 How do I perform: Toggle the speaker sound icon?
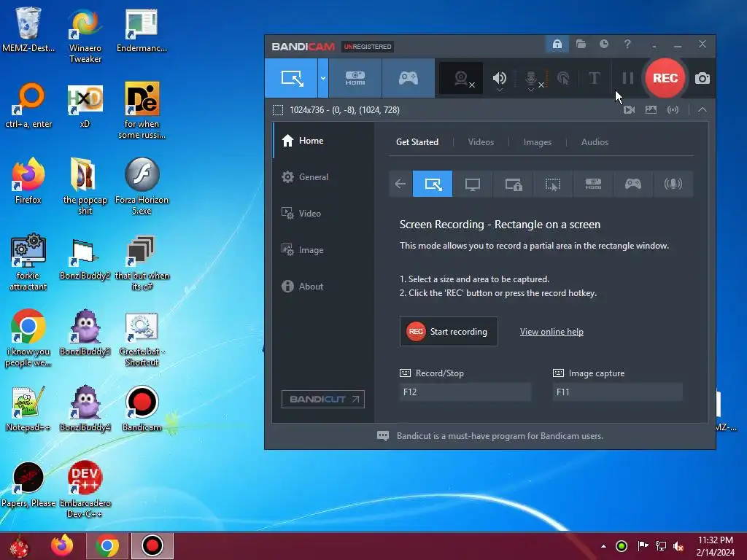pos(499,78)
